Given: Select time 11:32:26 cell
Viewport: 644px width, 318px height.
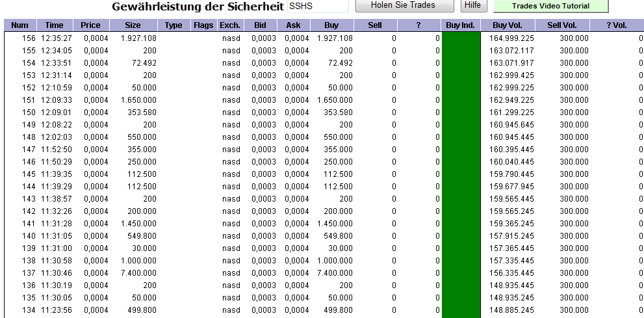Looking at the screenshot, I should (57, 211).
